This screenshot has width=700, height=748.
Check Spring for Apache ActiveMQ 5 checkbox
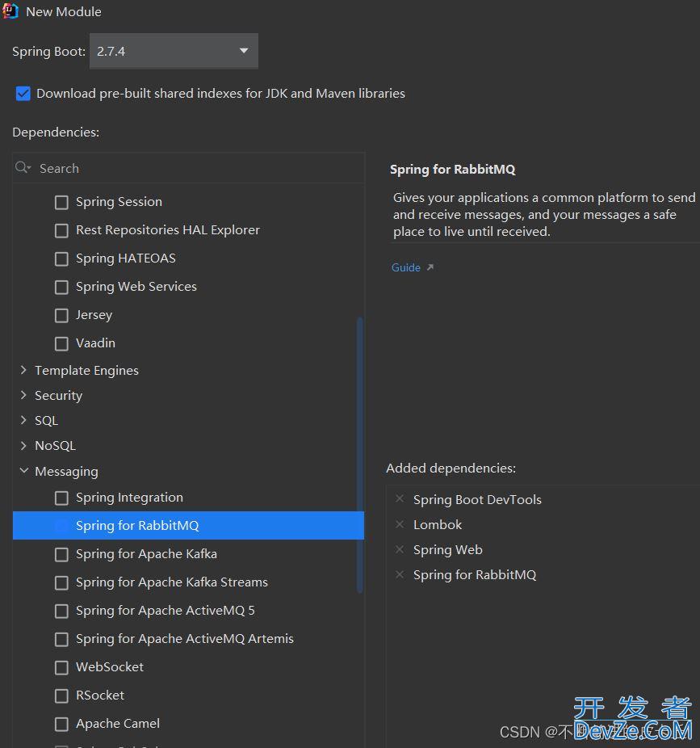click(61, 611)
